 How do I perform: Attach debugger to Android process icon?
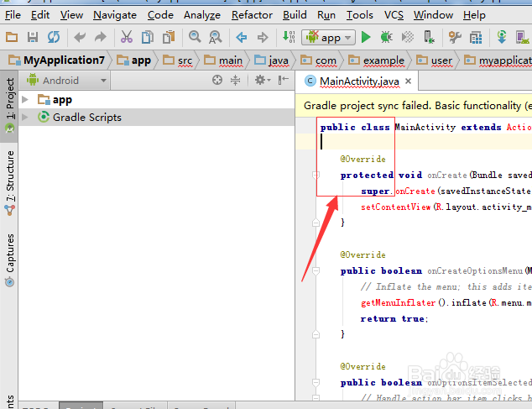[429, 37]
